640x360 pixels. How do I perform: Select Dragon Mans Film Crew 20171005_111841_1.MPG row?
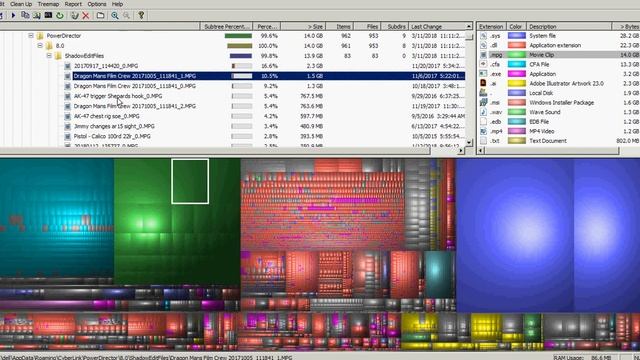tap(269, 76)
